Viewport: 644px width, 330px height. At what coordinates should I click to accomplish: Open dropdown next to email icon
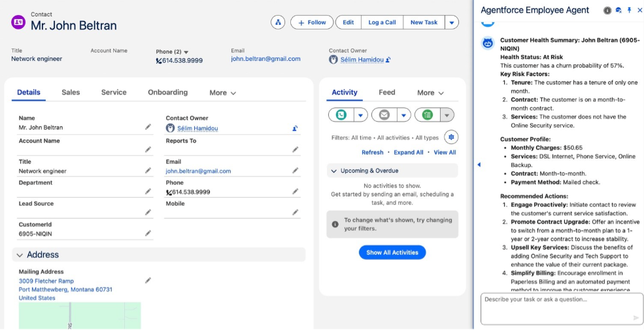[x=403, y=115]
